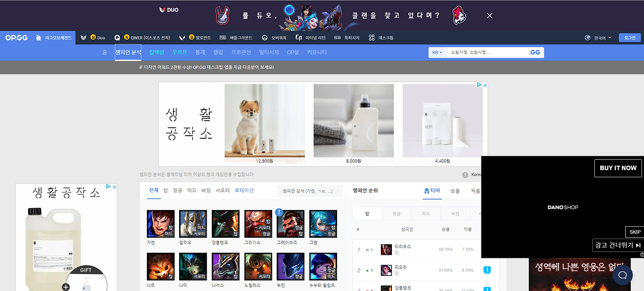
Task: Filter champions by 정글 position
Action: coord(178,190)
